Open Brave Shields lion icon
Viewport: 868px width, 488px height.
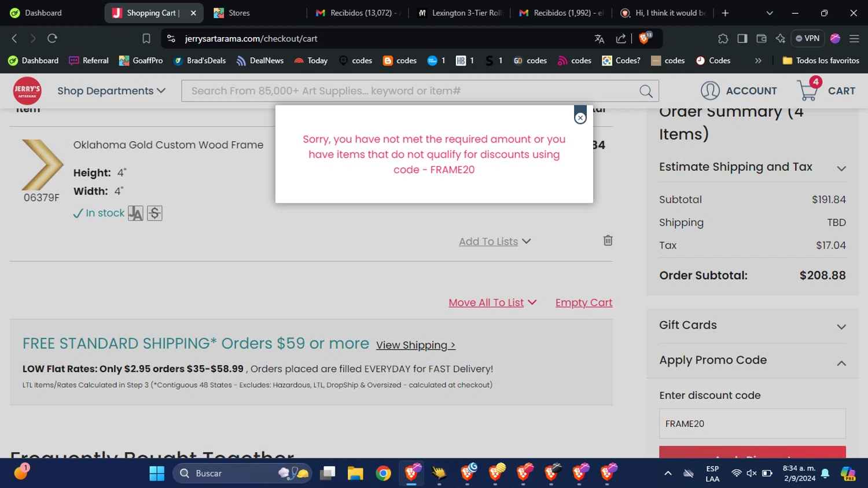tap(645, 38)
